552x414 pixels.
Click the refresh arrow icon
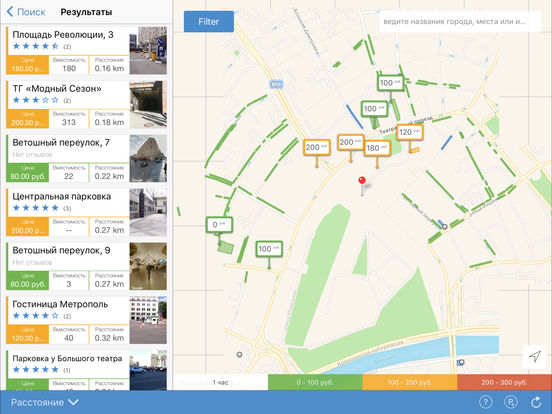pos(536,402)
